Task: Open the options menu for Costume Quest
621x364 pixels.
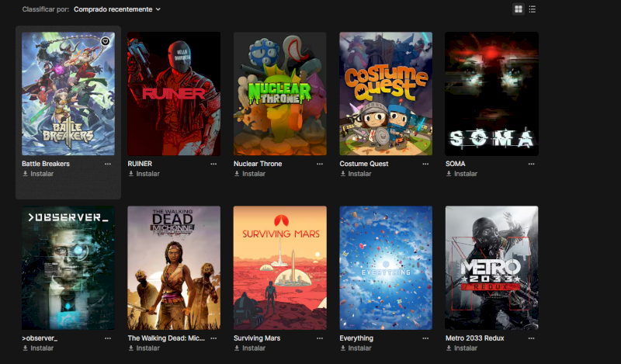Action: pyautogui.click(x=425, y=164)
